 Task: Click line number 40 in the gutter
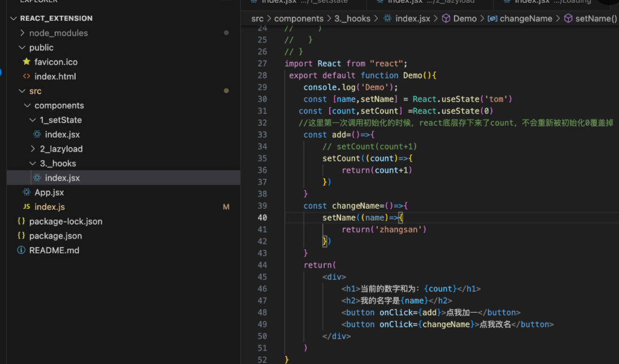(262, 218)
